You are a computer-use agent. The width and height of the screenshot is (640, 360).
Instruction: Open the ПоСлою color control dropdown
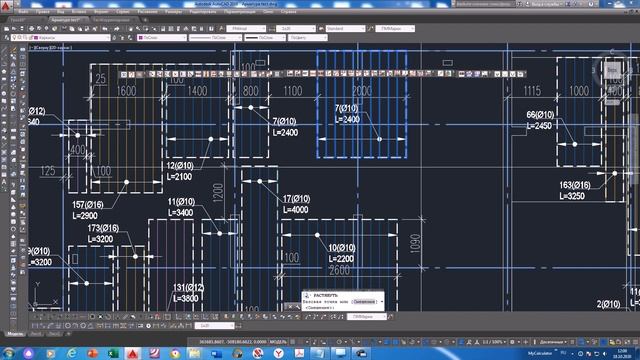(162, 38)
